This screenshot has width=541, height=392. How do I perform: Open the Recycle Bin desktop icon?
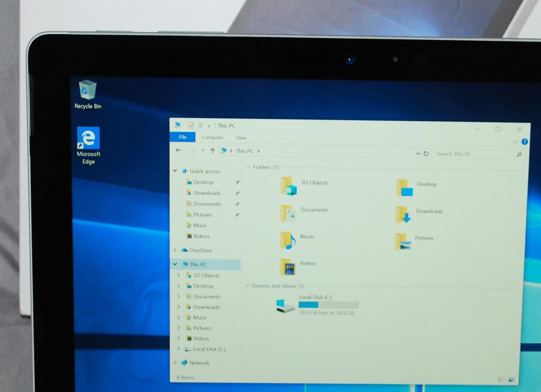click(88, 95)
